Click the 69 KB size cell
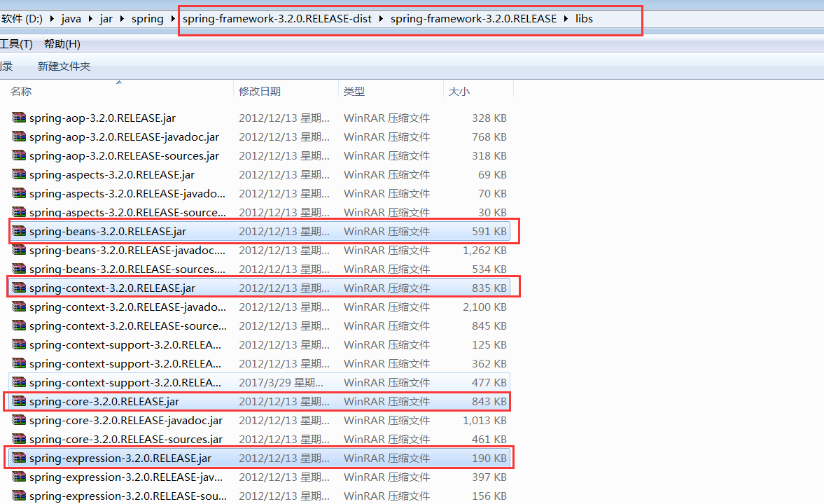Image resolution: width=824 pixels, height=504 pixels. 492,174
